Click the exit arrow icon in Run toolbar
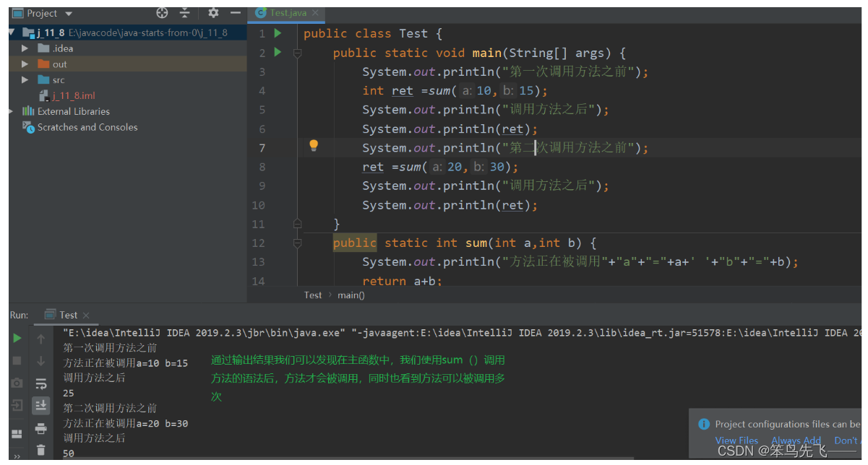 17,406
